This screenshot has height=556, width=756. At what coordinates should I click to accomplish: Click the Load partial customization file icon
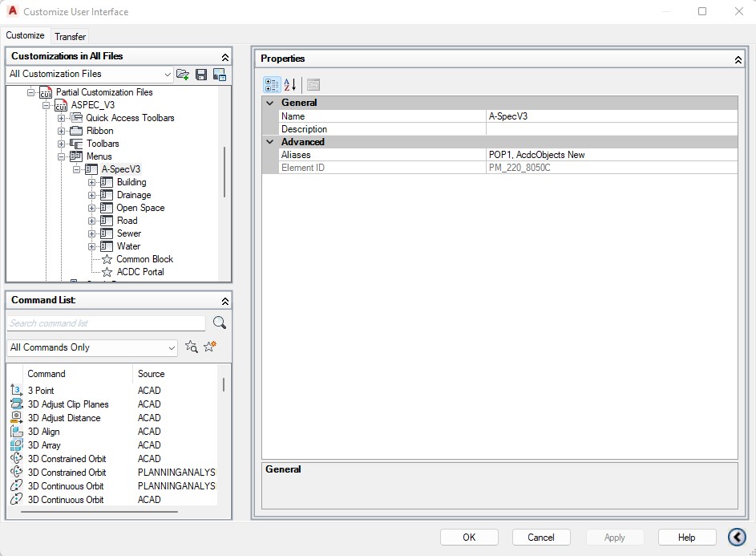pyautogui.click(x=183, y=75)
